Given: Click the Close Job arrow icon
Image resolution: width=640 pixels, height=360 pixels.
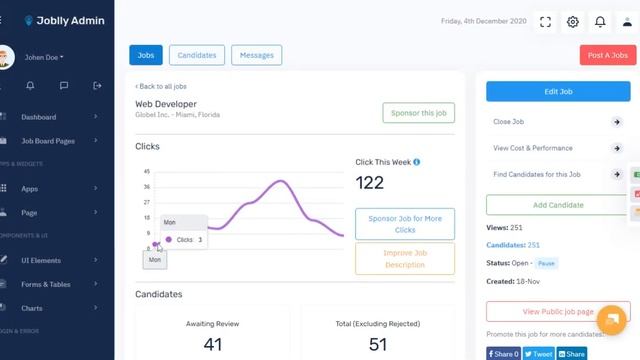Looking at the screenshot, I should 617,122.
